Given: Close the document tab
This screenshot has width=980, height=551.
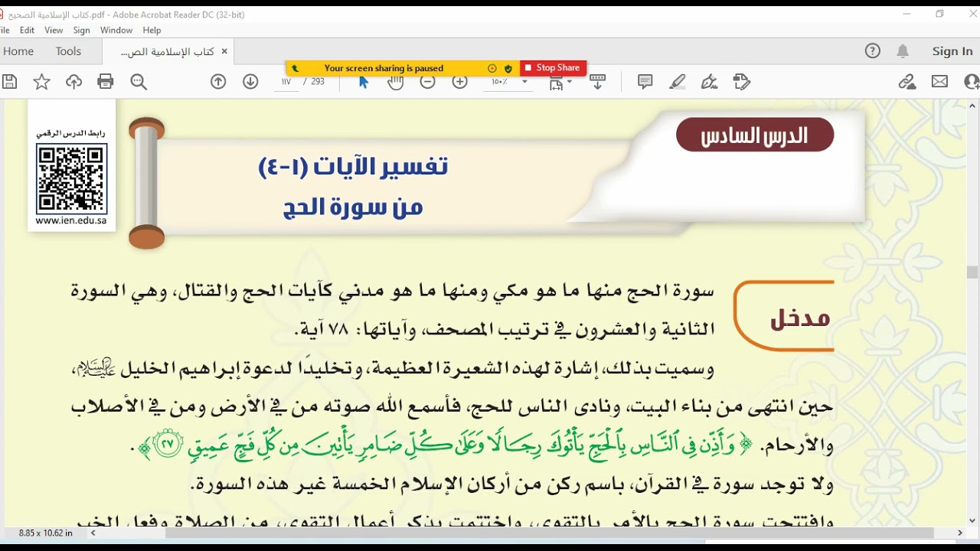Looking at the screenshot, I should (x=224, y=51).
